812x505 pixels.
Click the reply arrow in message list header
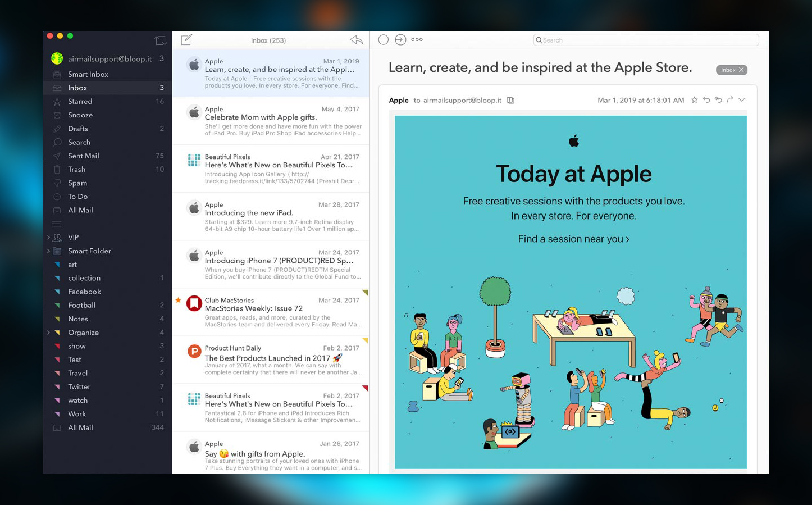[356, 40]
